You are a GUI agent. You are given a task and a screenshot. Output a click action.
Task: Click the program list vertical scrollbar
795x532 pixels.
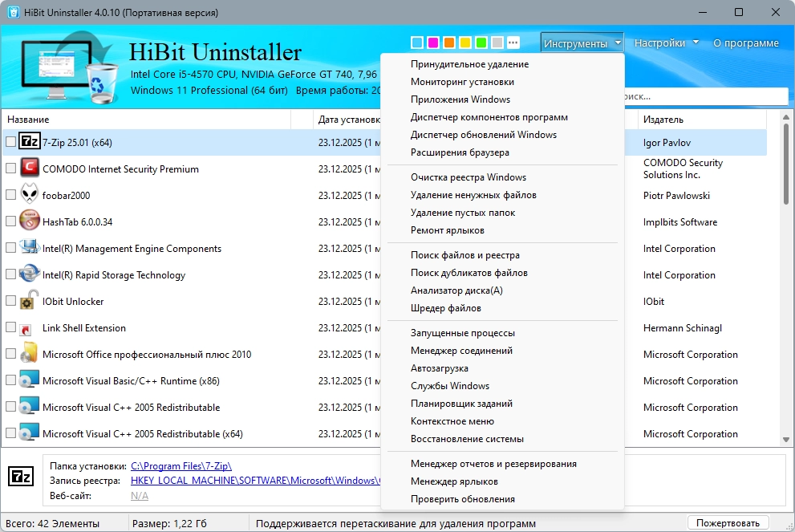(786, 278)
